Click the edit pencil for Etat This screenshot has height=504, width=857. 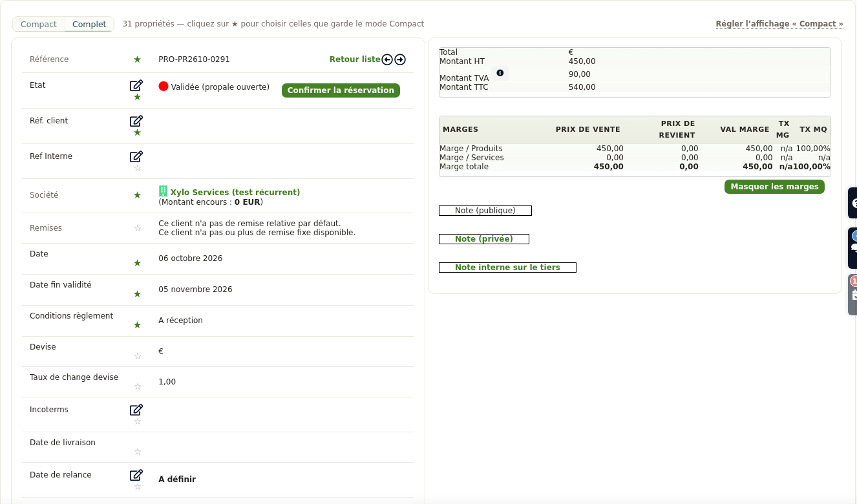pyautogui.click(x=136, y=85)
